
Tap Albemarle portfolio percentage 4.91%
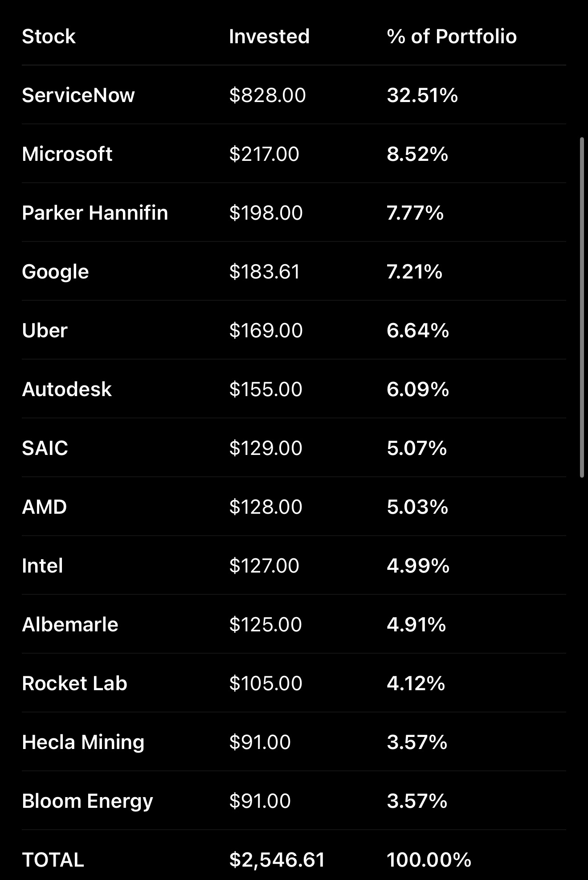tap(416, 625)
